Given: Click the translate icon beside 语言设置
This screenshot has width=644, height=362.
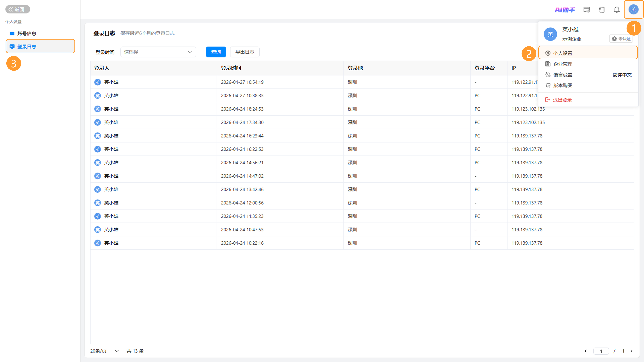Looking at the screenshot, I should point(548,75).
